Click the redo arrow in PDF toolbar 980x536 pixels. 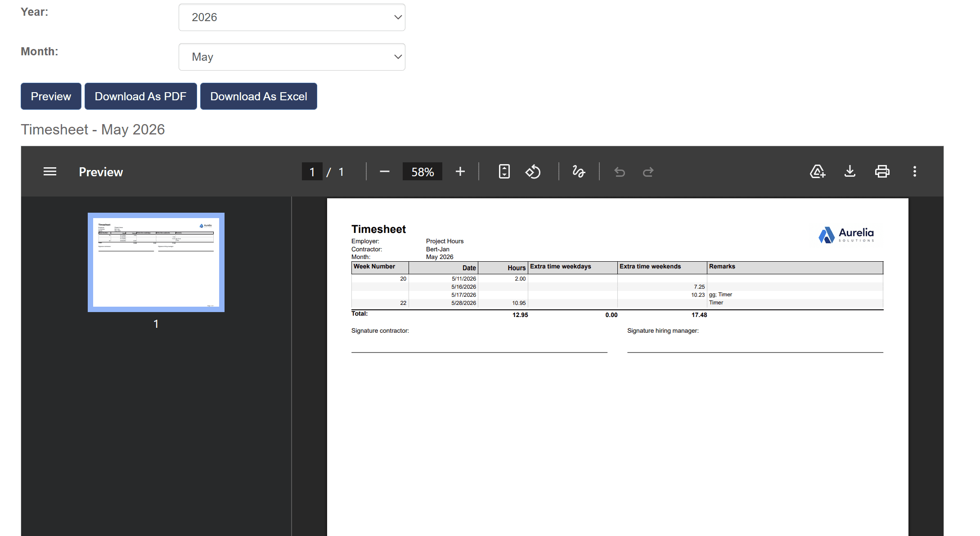[x=648, y=172]
